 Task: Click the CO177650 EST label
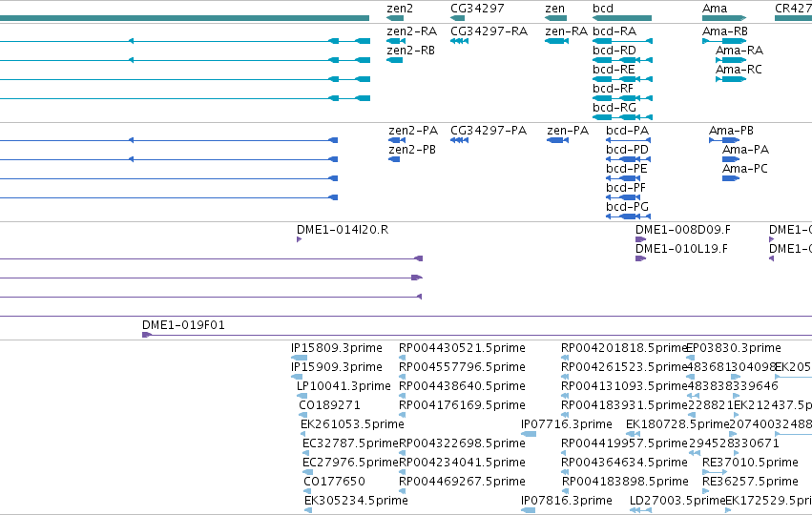click(335, 482)
